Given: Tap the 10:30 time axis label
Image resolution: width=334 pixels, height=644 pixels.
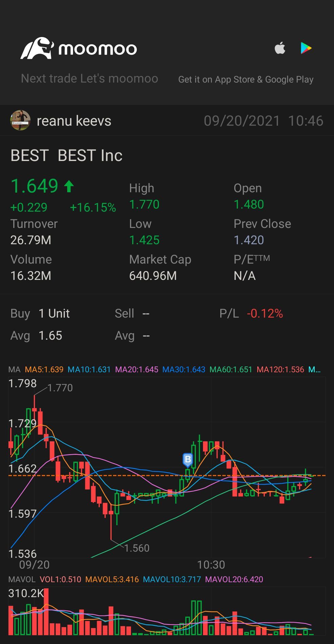Looking at the screenshot, I should pos(211,565).
